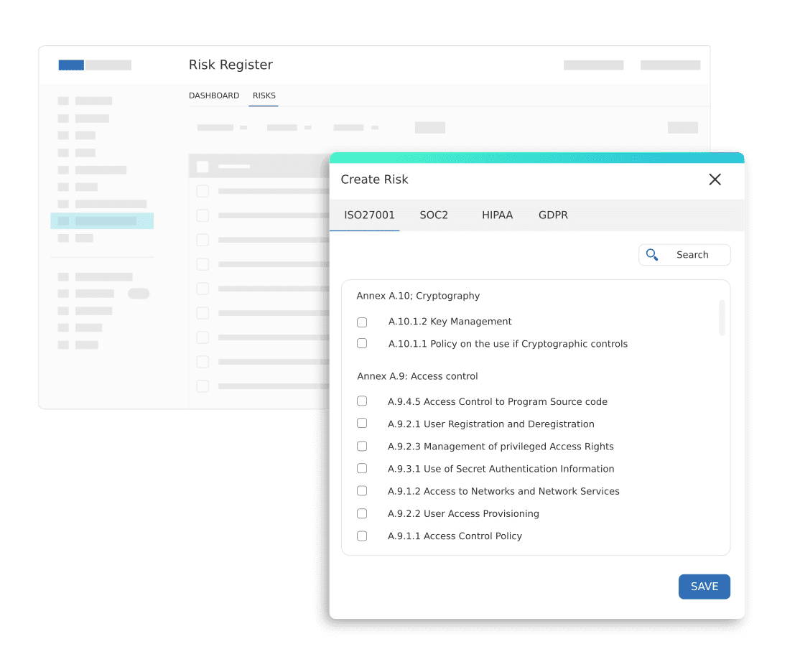Click into the Search input field
The height and width of the screenshot is (672, 800).
pyautogui.click(x=684, y=255)
